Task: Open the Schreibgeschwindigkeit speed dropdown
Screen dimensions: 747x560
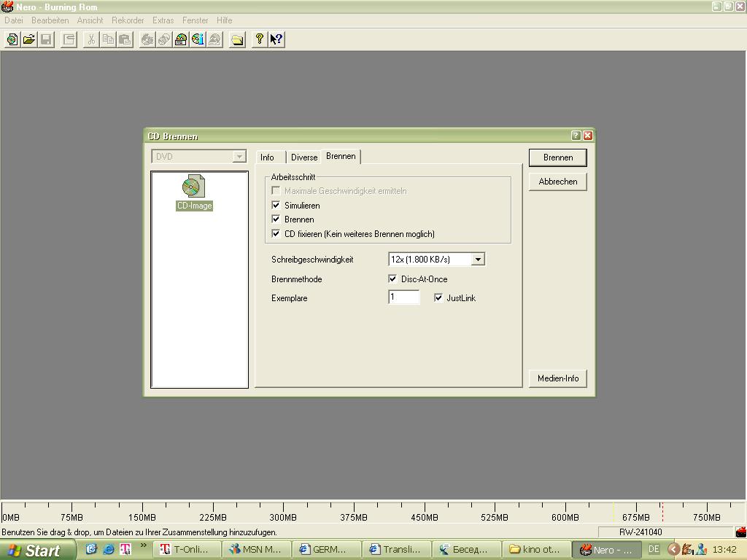Action: [x=478, y=260]
